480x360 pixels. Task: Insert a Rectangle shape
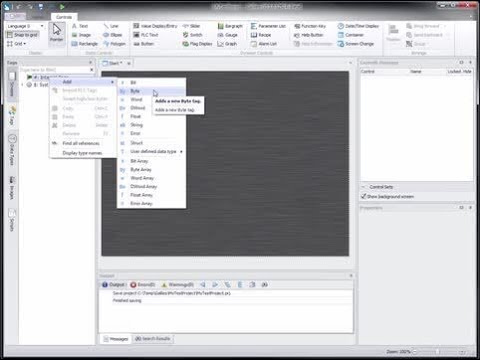85,44
